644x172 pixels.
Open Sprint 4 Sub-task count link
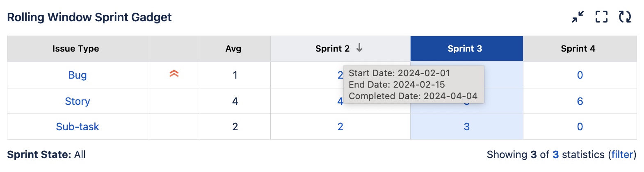point(580,127)
